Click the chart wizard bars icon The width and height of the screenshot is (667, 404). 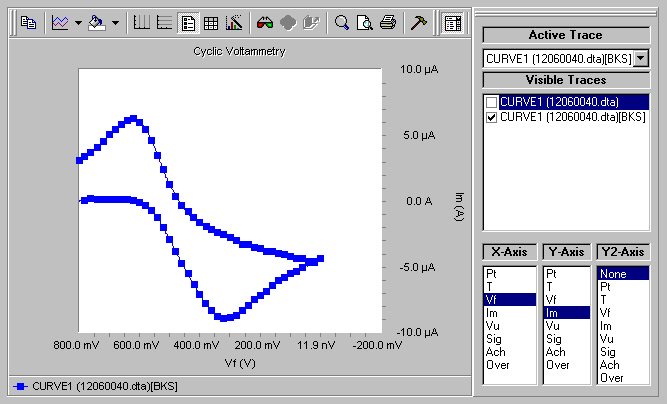click(234, 23)
